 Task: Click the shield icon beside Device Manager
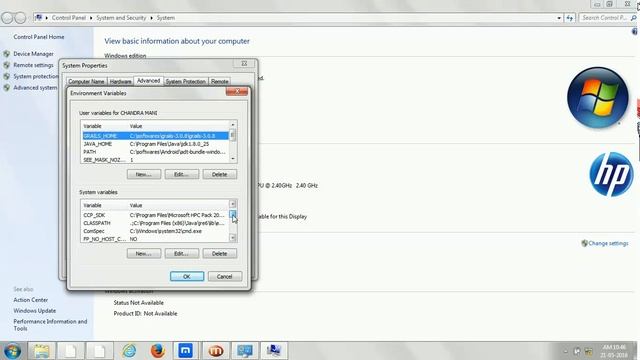click(x=7, y=54)
